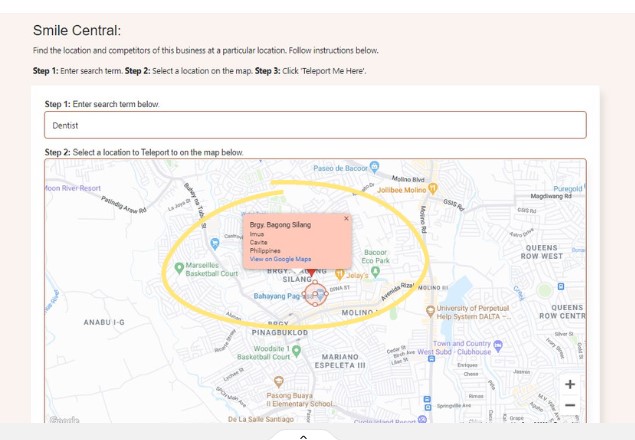Click the Town and Country Clubhouse pin icon
635x440 pixels.
click(498, 346)
